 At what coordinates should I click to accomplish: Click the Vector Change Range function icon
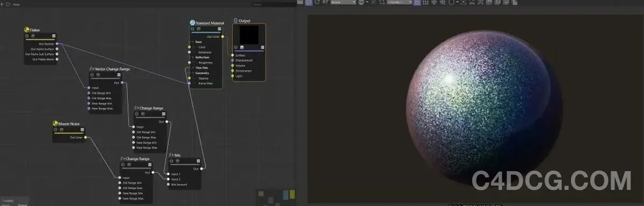click(x=92, y=69)
